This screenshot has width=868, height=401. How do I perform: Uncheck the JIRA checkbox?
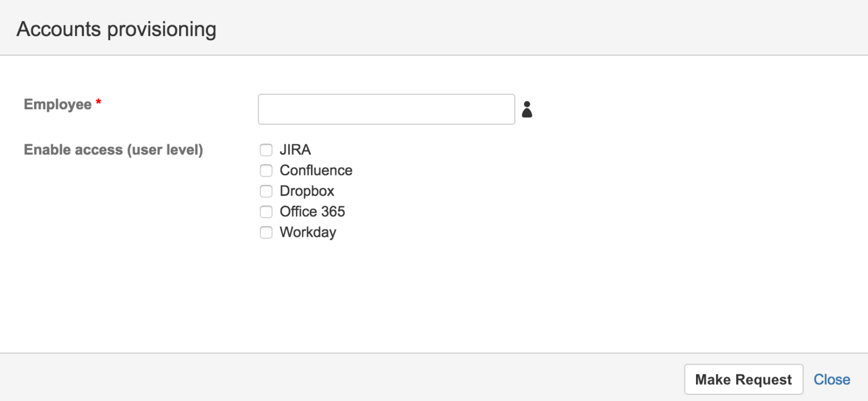pos(266,149)
